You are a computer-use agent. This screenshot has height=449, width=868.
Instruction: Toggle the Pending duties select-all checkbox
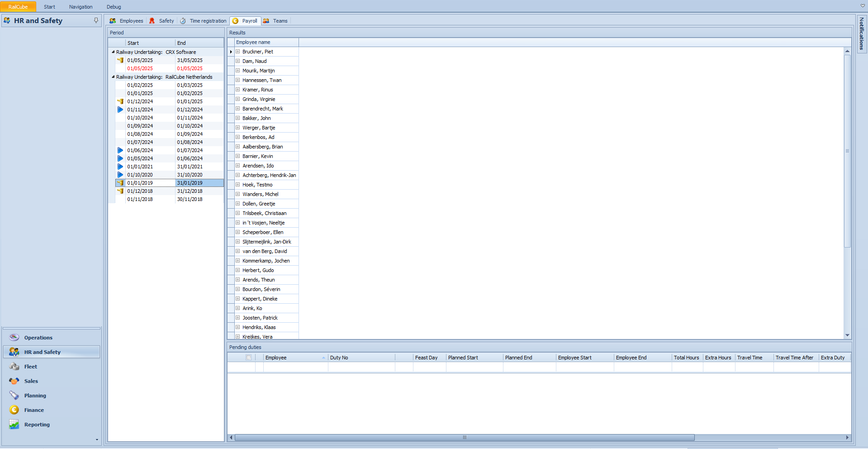(248, 357)
